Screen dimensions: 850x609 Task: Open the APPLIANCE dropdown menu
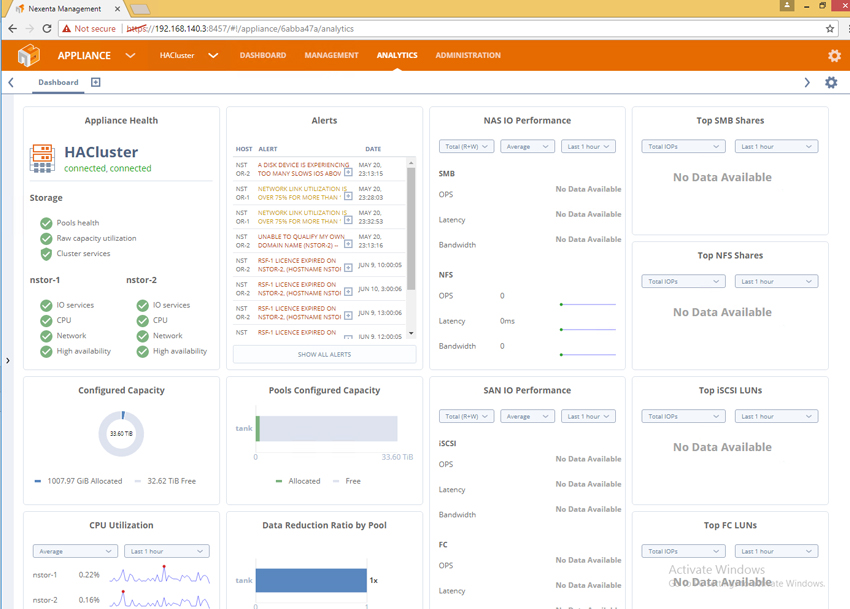click(96, 55)
